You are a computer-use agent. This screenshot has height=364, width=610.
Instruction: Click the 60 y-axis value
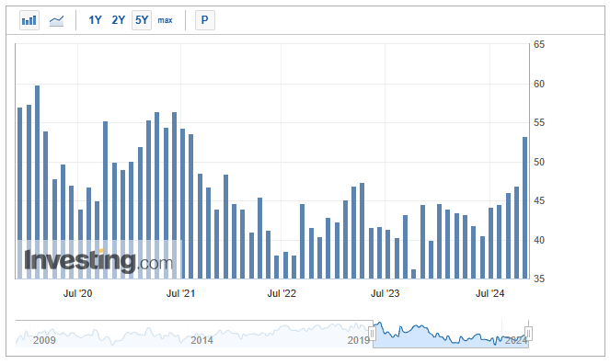click(x=539, y=84)
